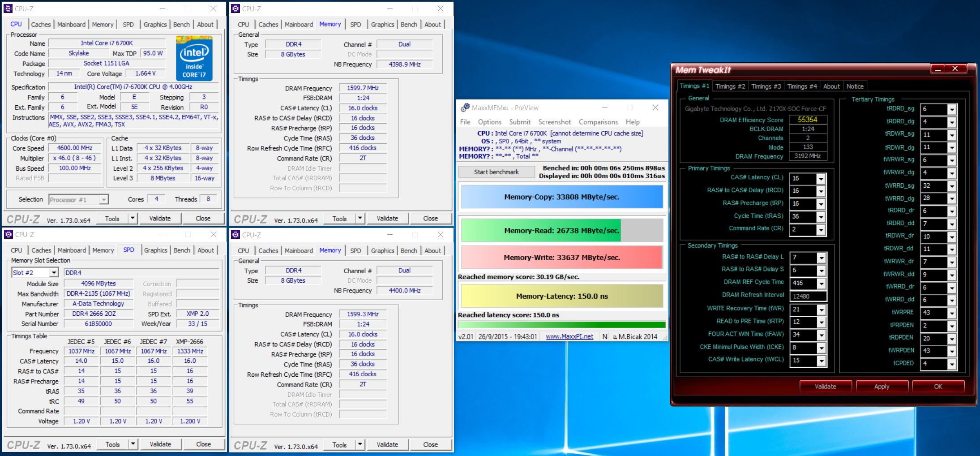
Task: Click CPU-Z title icon in SPD window
Action: pyautogui.click(x=8, y=234)
